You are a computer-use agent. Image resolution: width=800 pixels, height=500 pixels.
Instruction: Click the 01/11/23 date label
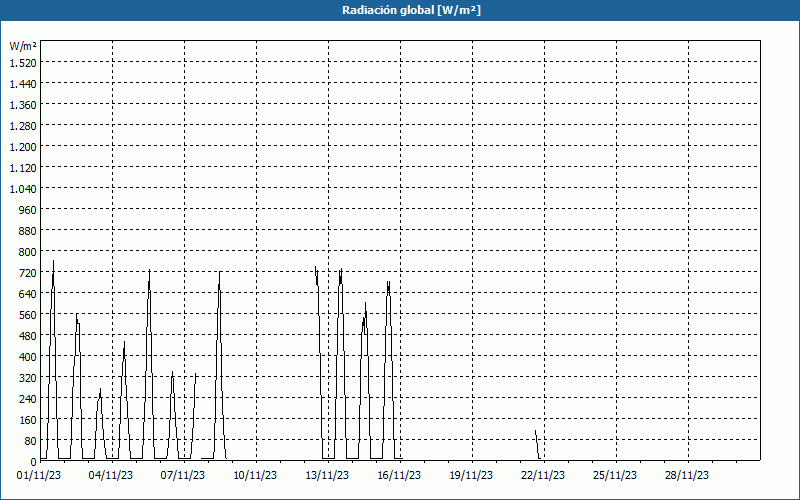pyautogui.click(x=39, y=476)
